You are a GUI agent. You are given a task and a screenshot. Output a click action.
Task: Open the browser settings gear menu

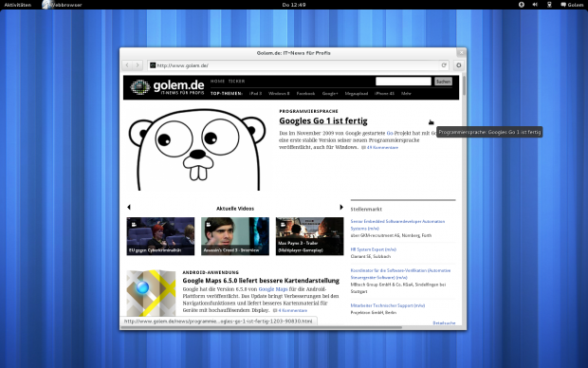[x=459, y=65]
